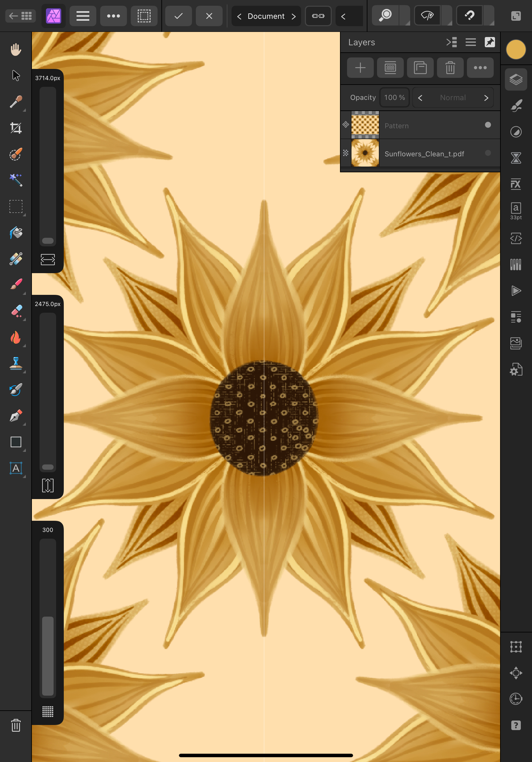Screen dimensions: 532x762
Task: Select the Move tool arrow
Action: click(x=16, y=76)
